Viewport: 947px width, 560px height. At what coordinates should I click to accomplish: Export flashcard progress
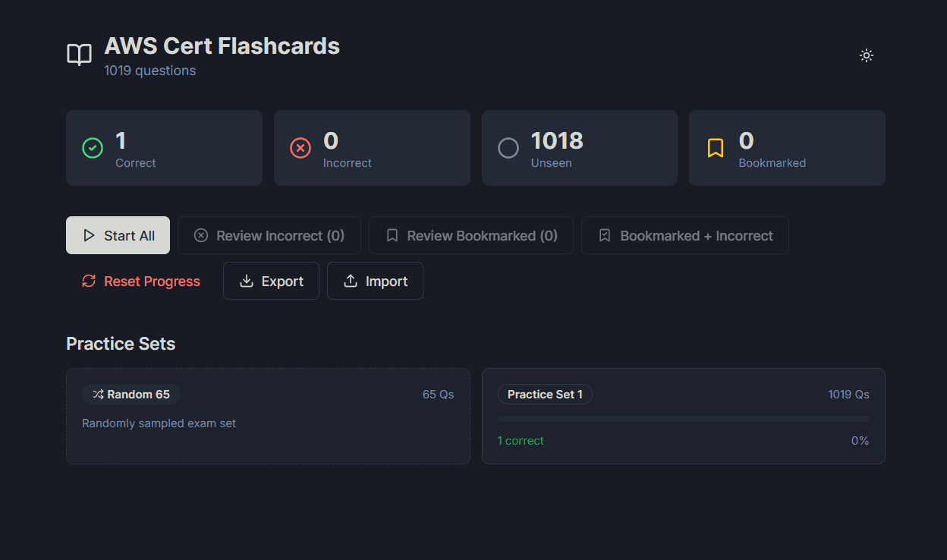pos(271,281)
